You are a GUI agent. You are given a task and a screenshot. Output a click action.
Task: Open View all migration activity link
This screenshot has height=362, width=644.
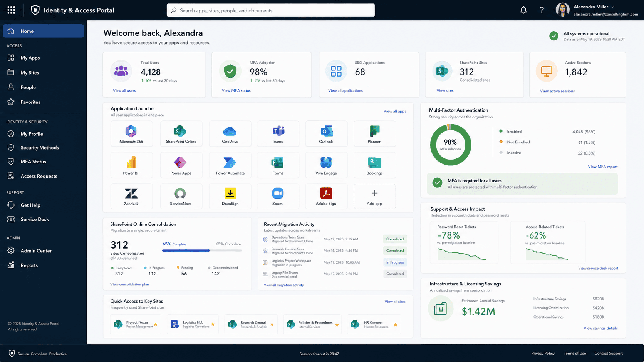pos(283,285)
